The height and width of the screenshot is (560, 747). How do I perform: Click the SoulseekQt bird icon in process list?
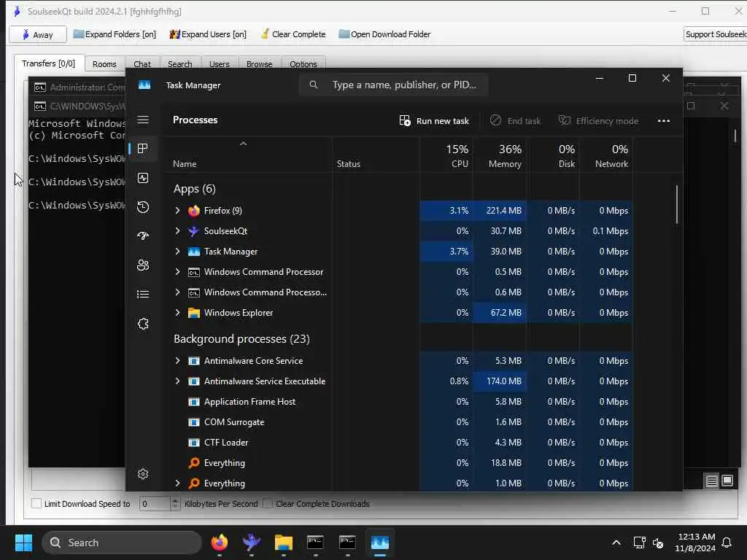coord(193,231)
